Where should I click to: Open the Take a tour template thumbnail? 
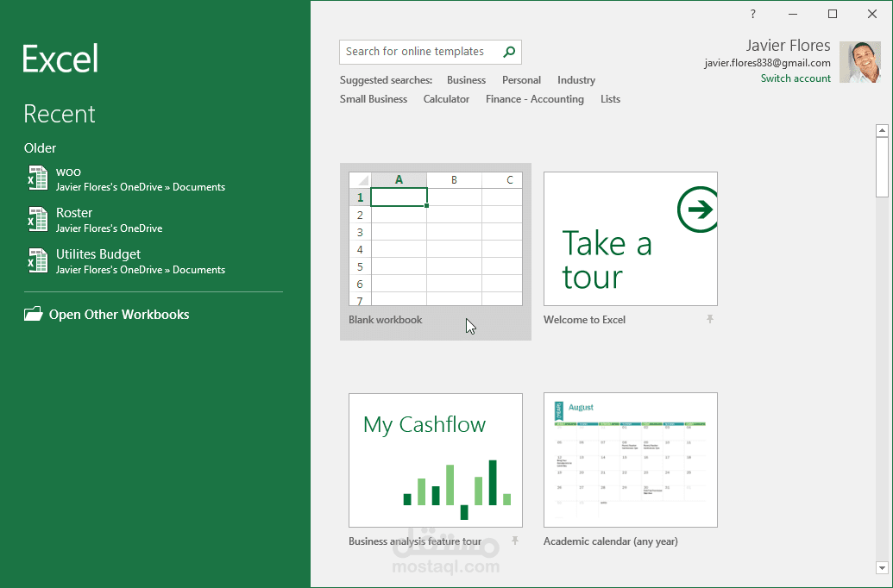(631, 239)
